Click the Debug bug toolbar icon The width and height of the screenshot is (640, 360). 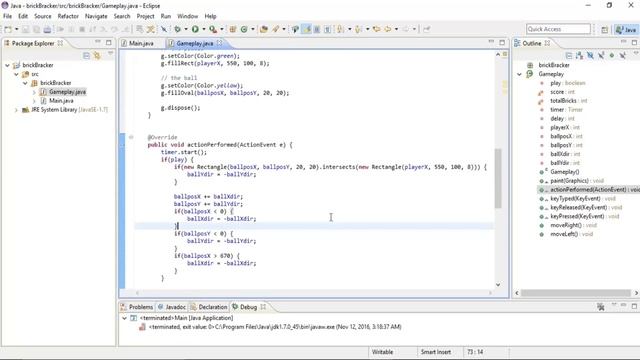click(177, 29)
